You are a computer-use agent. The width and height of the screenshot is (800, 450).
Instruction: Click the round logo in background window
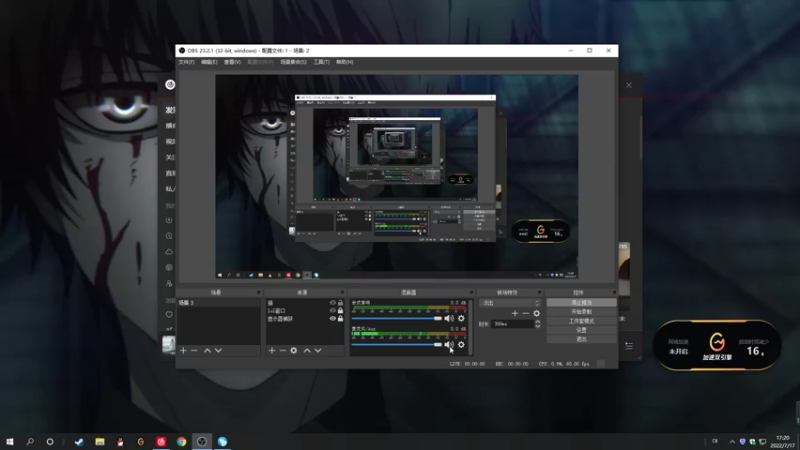click(170, 85)
